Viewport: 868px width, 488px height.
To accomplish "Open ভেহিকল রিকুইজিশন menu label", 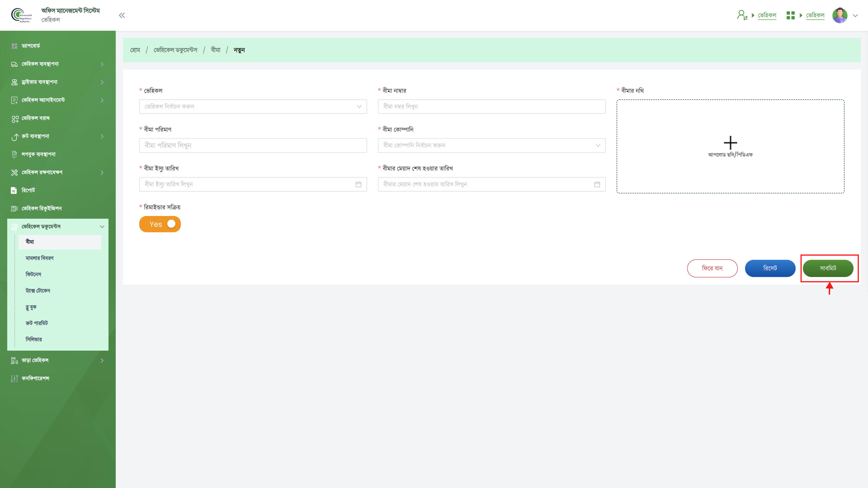I will (x=41, y=209).
